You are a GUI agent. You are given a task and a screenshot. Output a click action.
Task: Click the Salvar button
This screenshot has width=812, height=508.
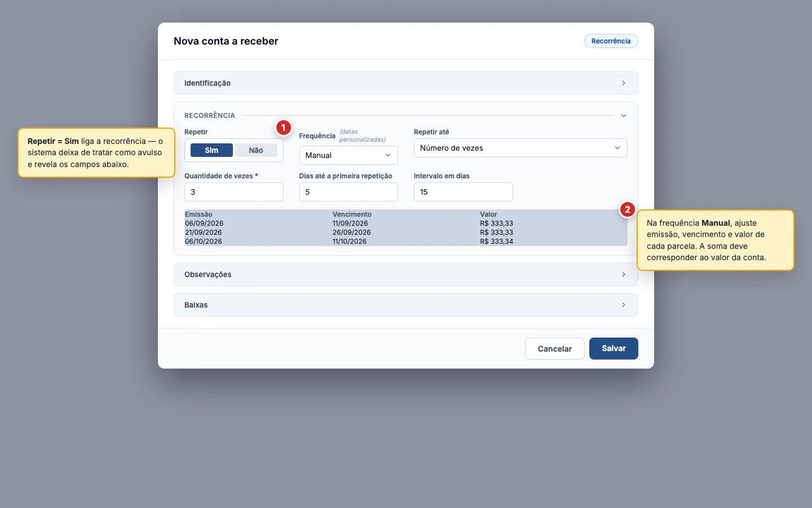click(x=614, y=348)
